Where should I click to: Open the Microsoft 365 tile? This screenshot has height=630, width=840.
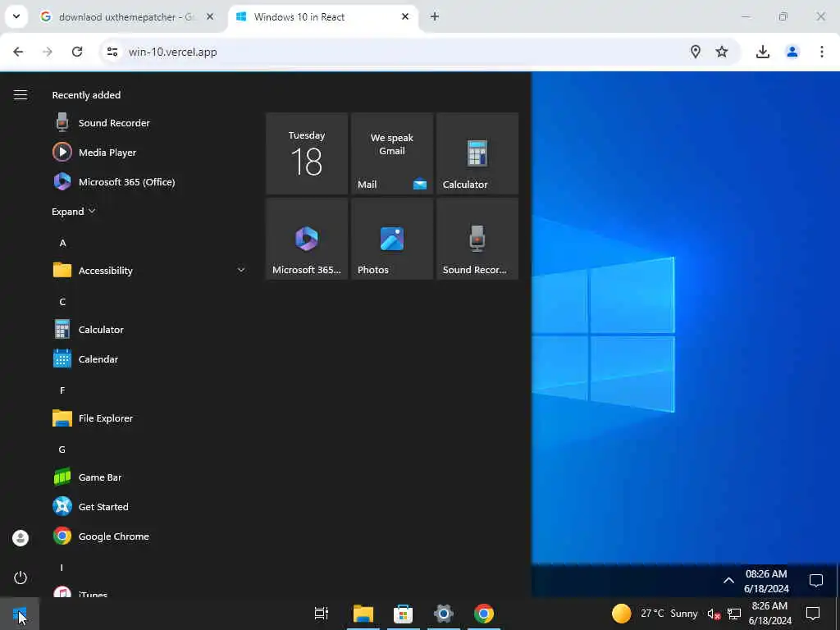[x=307, y=239]
